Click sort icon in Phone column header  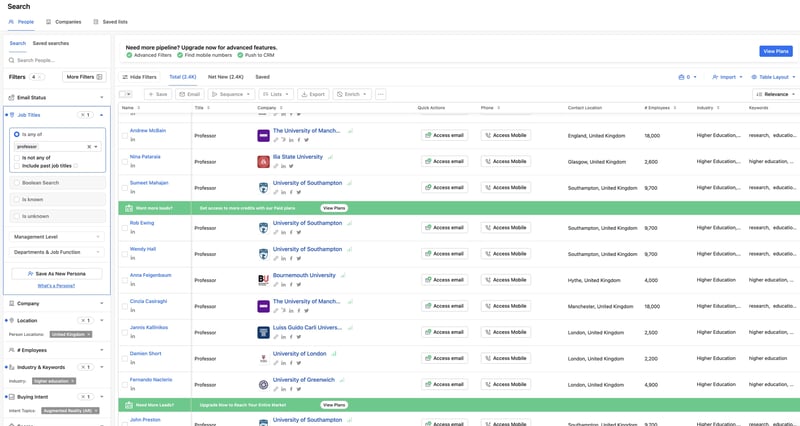tap(498, 108)
